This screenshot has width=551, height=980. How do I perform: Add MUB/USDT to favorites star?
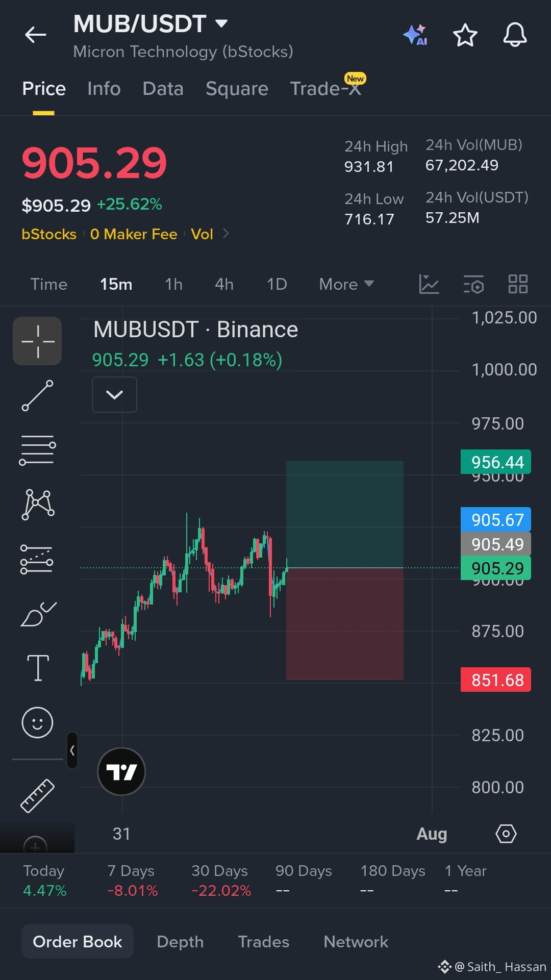(465, 35)
